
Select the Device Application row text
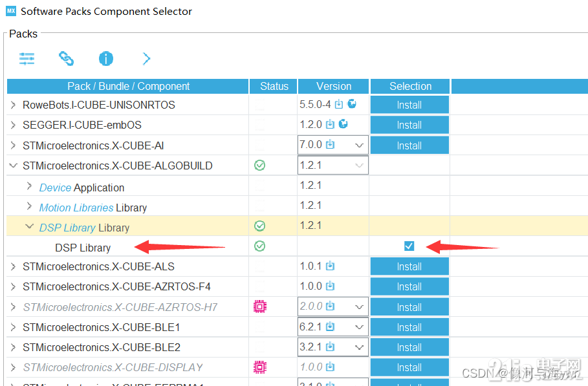[82, 188]
